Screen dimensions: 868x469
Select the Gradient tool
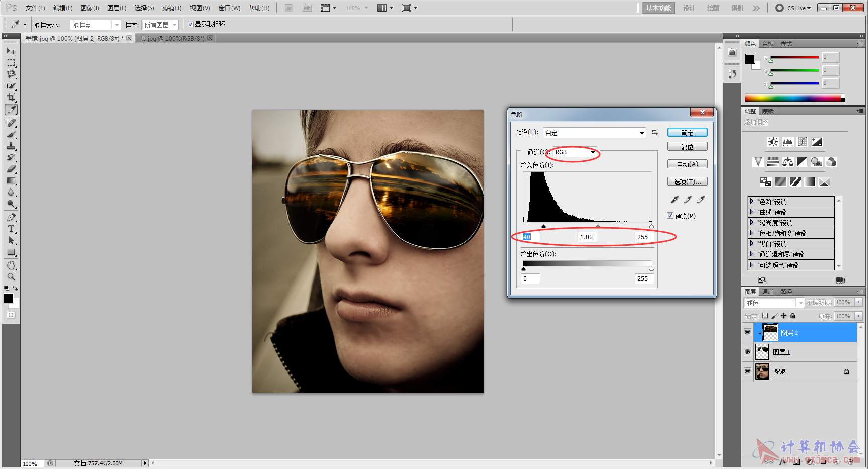pos(11,180)
